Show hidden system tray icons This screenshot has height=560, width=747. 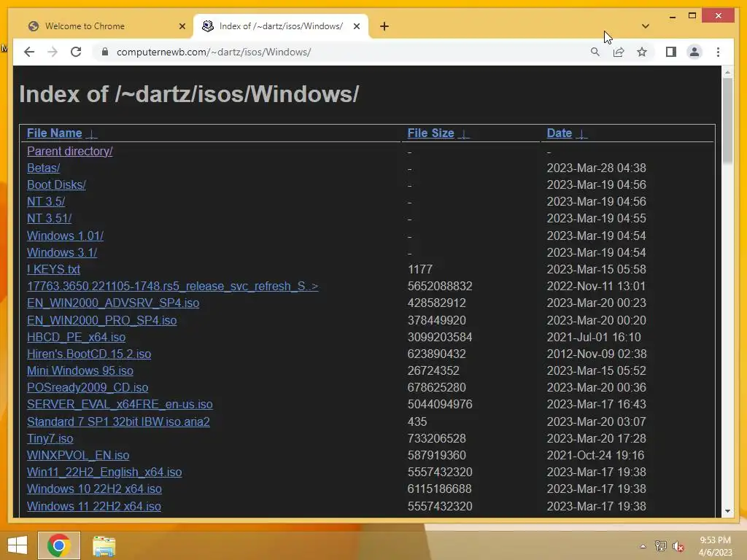643,546
